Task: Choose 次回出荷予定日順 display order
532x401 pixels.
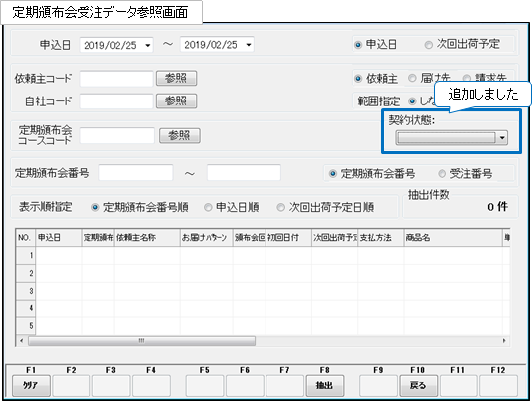Action: pyautogui.click(x=281, y=207)
